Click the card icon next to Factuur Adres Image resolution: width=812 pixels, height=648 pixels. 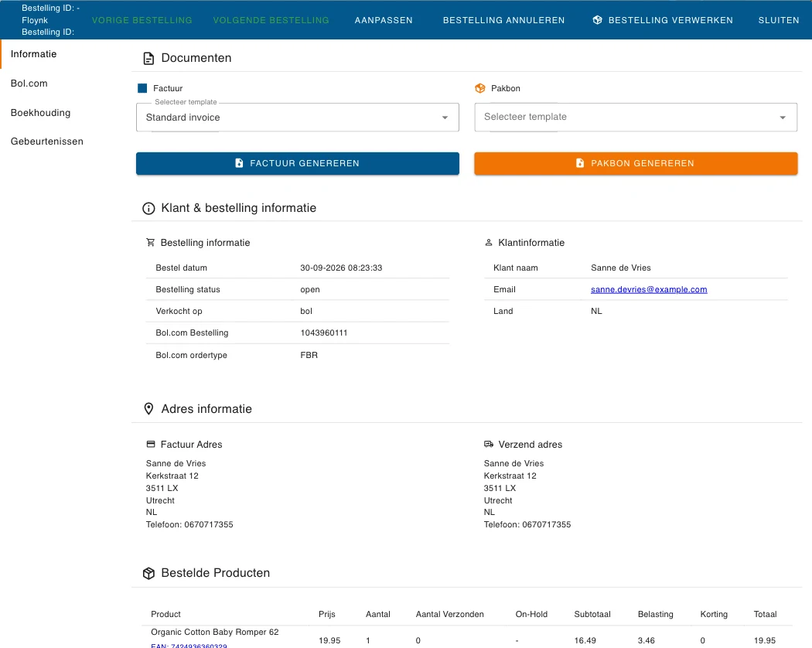tap(151, 444)
